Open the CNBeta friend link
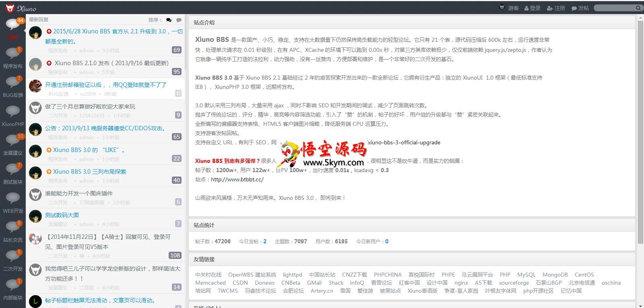Image resolution: width=644 pixels, height=308 pixels. click(291, 283)
